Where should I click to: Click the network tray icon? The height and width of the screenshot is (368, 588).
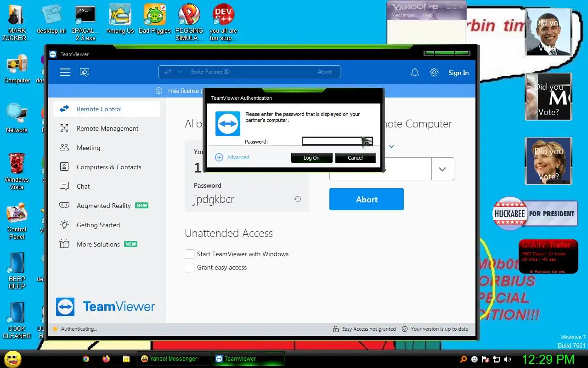tap(497, 359)
